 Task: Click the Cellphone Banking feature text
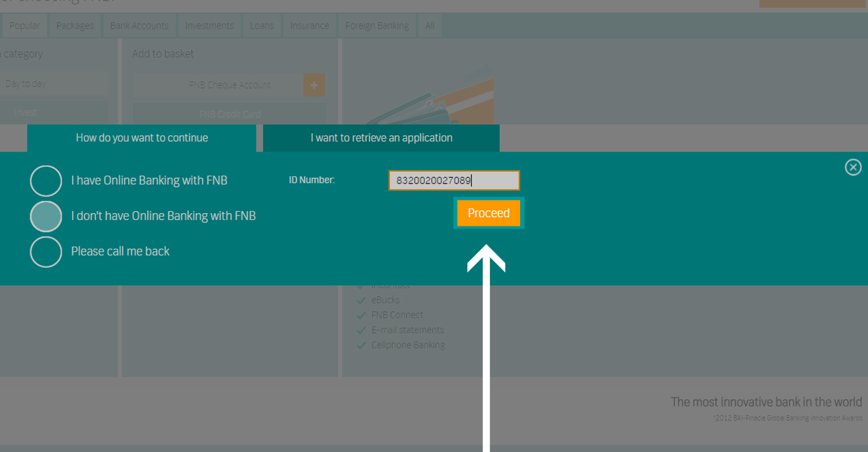pyautogui.click(x=408, y=345)
